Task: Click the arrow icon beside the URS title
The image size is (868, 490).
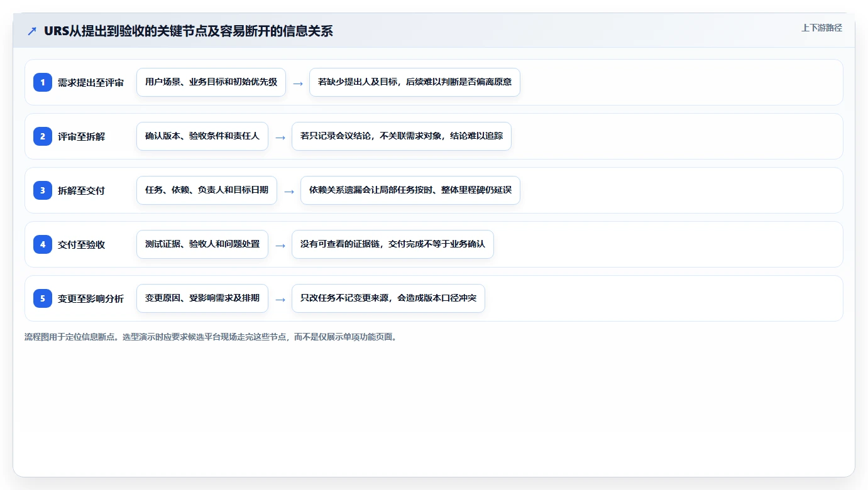Action: [32, 31]
